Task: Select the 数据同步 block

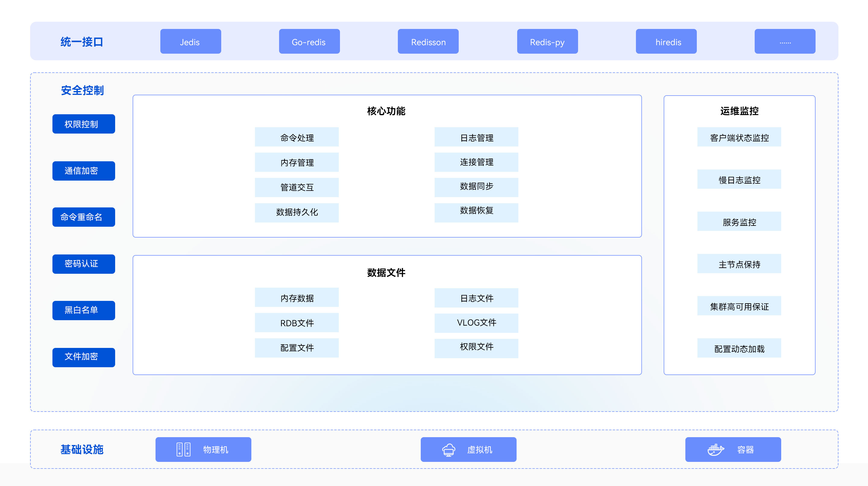Action: (476, 187)
